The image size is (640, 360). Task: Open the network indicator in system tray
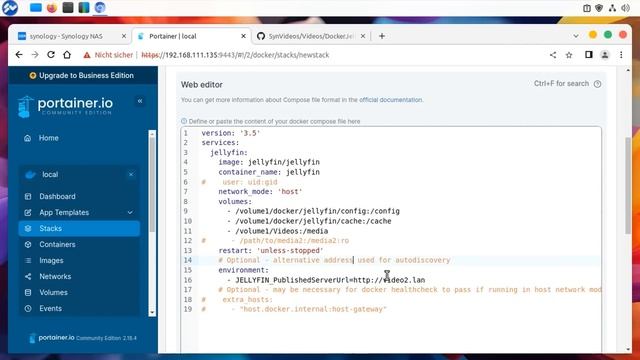pyautogui.click(x=612, y=8)
